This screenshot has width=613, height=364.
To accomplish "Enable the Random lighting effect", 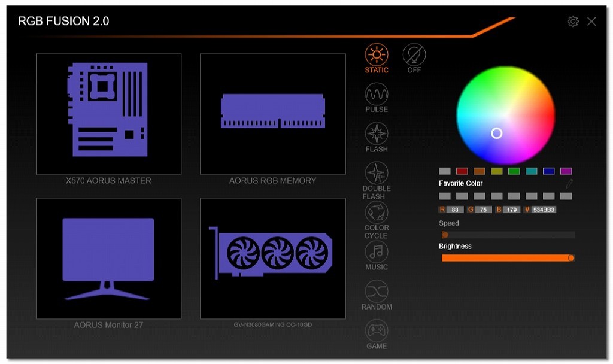I will coord(377,292).
